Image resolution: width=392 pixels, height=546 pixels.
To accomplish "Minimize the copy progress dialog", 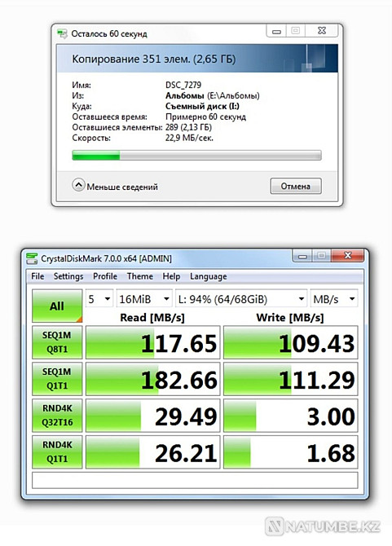I will point(276,31).
